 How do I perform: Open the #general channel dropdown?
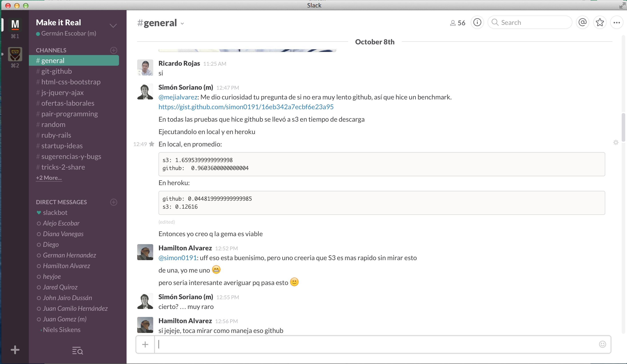tap(182, 23)
